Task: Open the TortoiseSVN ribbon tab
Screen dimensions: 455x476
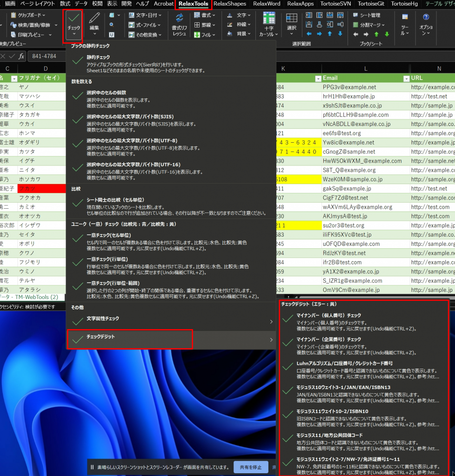Action: [335, 4]
